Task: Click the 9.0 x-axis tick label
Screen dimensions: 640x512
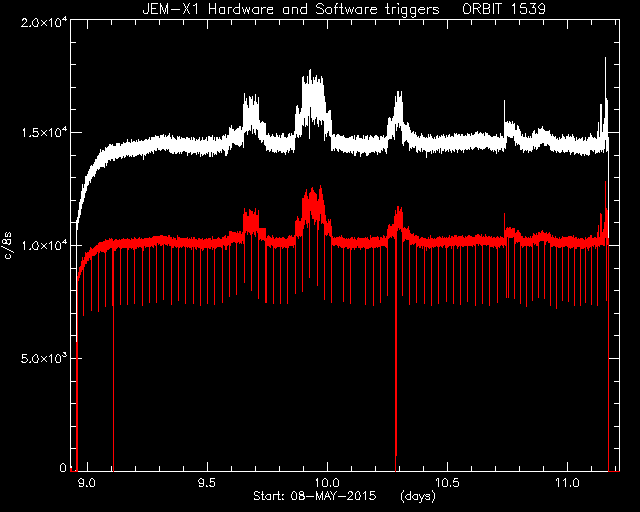Action: 87,483
